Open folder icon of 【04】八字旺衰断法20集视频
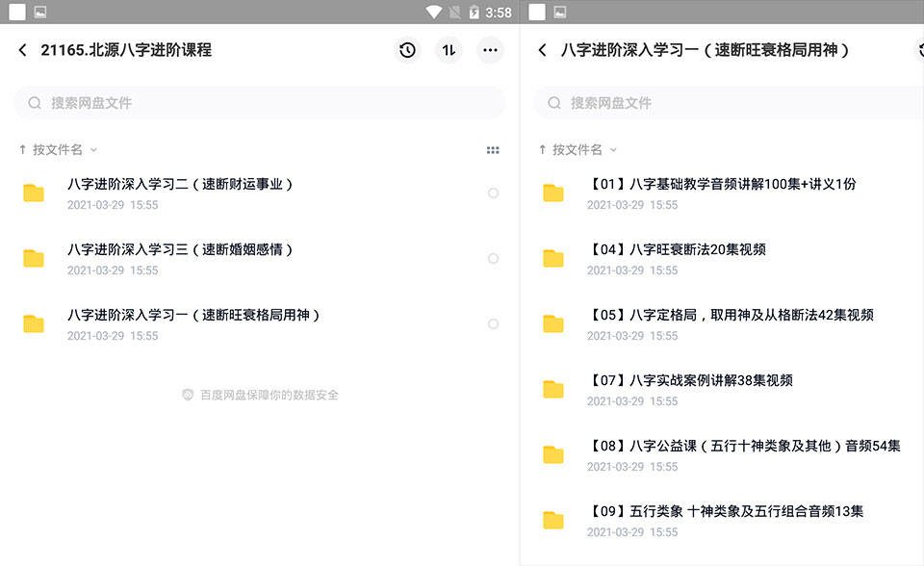The width and height of the screenshot is (924, 566). coord(553,258)
